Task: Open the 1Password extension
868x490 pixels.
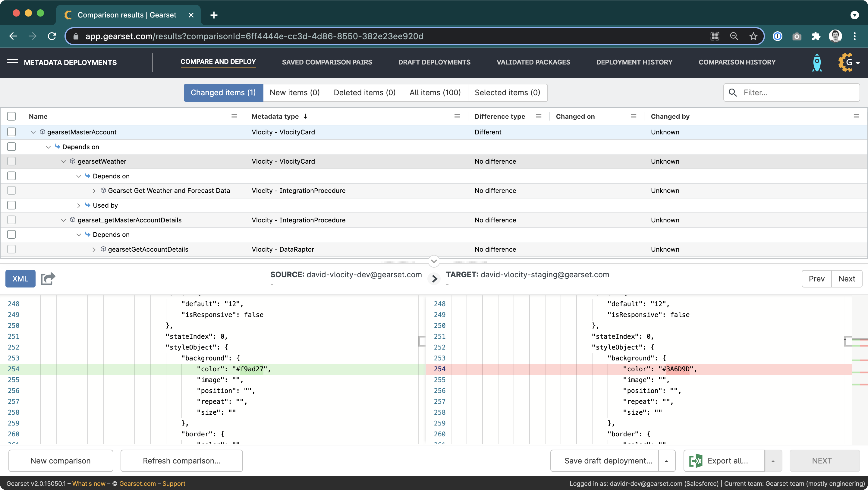Action: coord(777,36)
